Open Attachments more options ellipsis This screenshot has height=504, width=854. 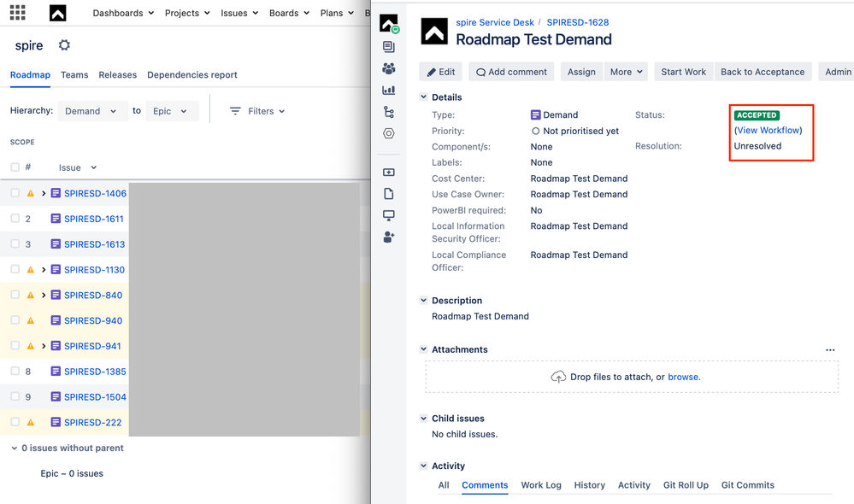(830, 350)
